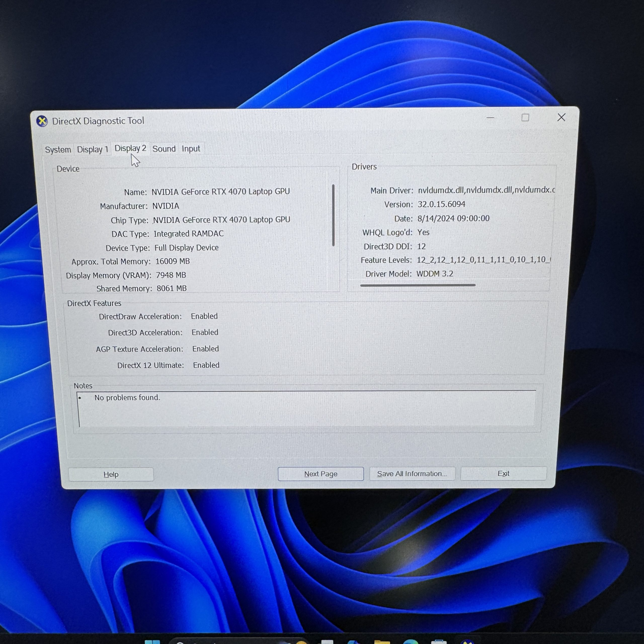
Task: Click inside the Notes text box
Action: coord(307,409)
